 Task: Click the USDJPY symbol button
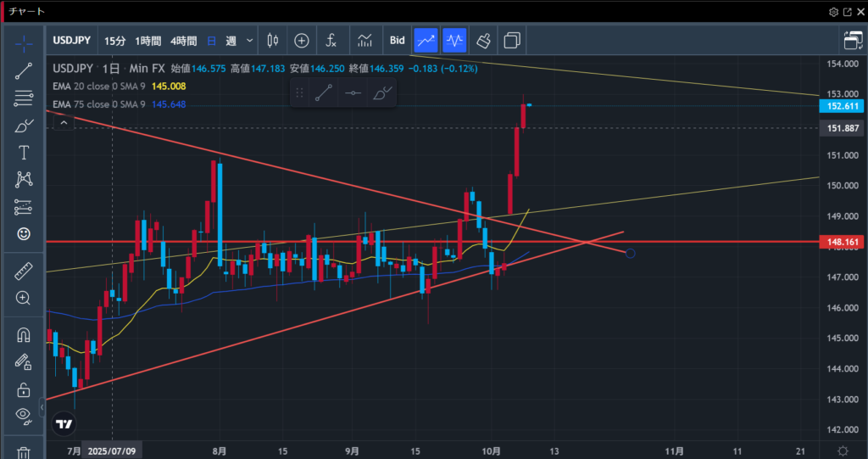pos(72,40)
